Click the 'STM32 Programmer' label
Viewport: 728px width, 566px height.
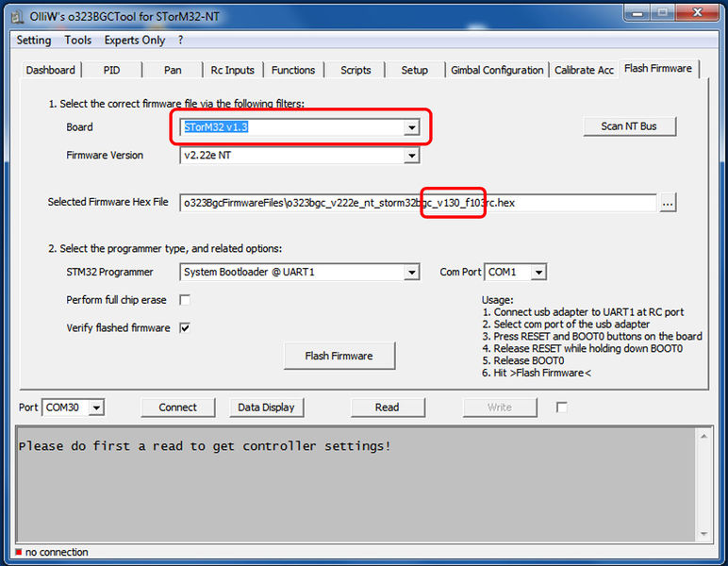109,272
